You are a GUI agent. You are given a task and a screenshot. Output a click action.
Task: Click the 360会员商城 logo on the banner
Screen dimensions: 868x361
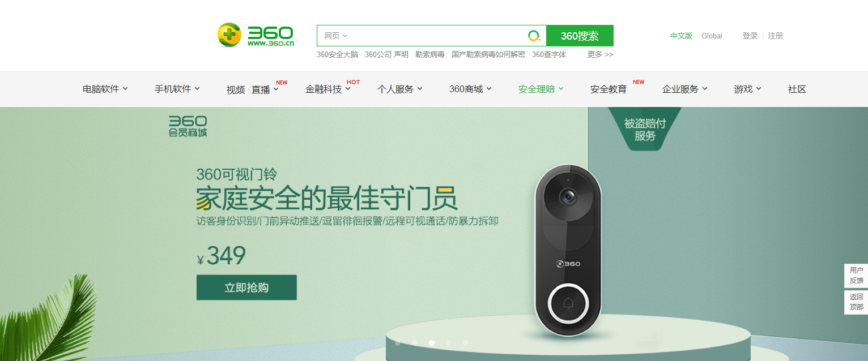(188, 126)
